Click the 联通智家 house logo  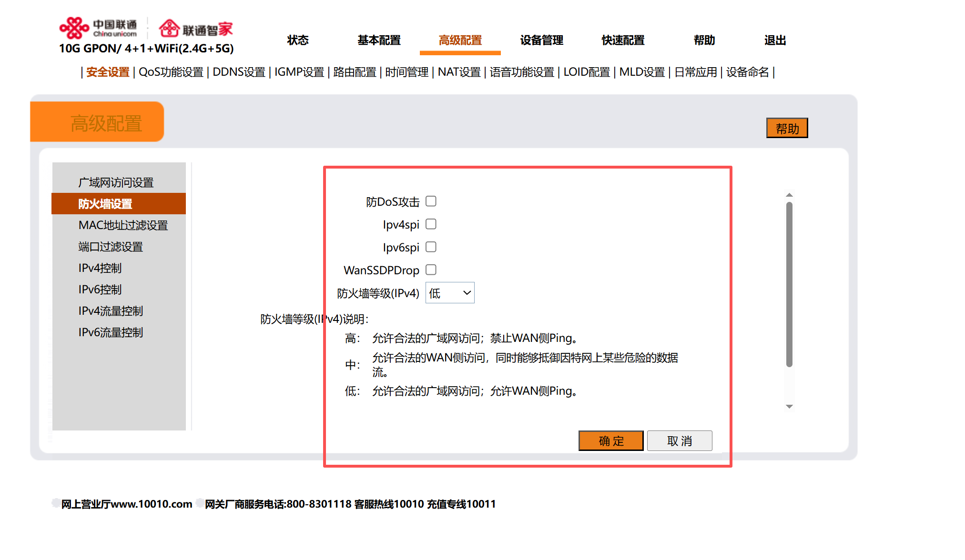pyautogui.click(x=169, y=29)
